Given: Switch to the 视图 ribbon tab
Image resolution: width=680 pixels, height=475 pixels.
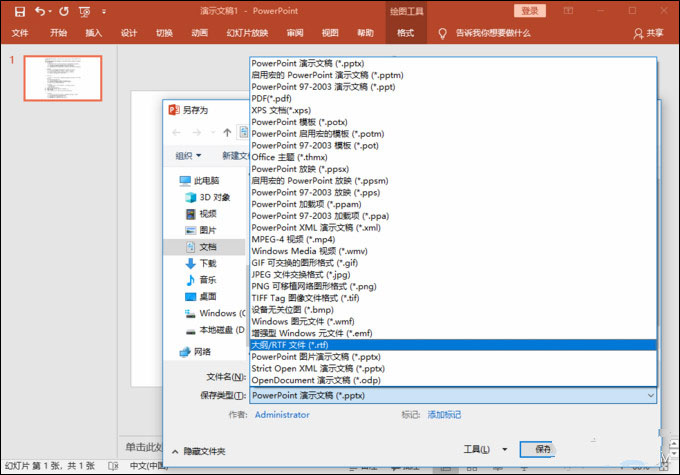Looking at the screenshot, I should [x=330, y=33].
